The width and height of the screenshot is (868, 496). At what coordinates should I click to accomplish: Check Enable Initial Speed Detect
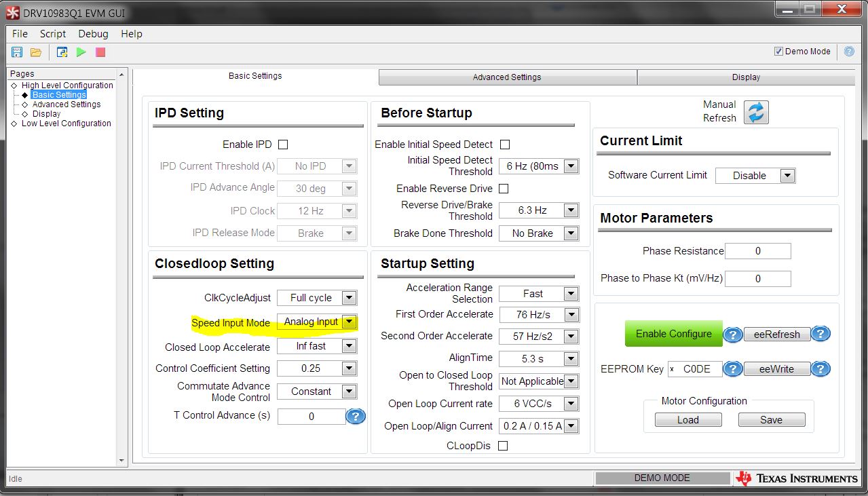coord(504,145)
